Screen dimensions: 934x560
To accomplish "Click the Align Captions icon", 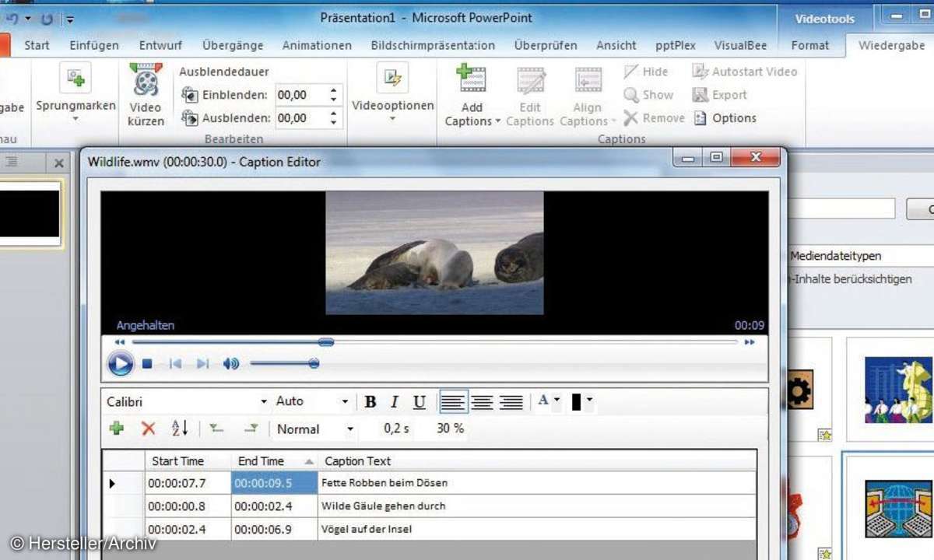I will pos(588,81).
